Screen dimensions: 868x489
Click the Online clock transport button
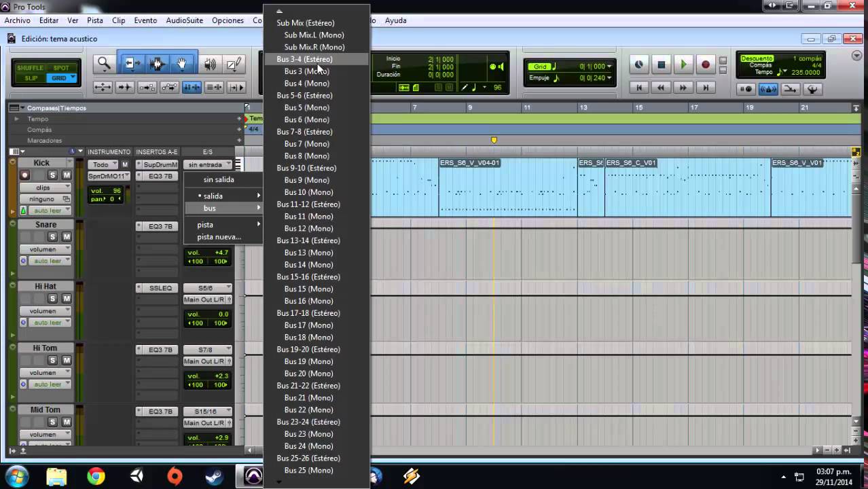click(x=638, y=65)
